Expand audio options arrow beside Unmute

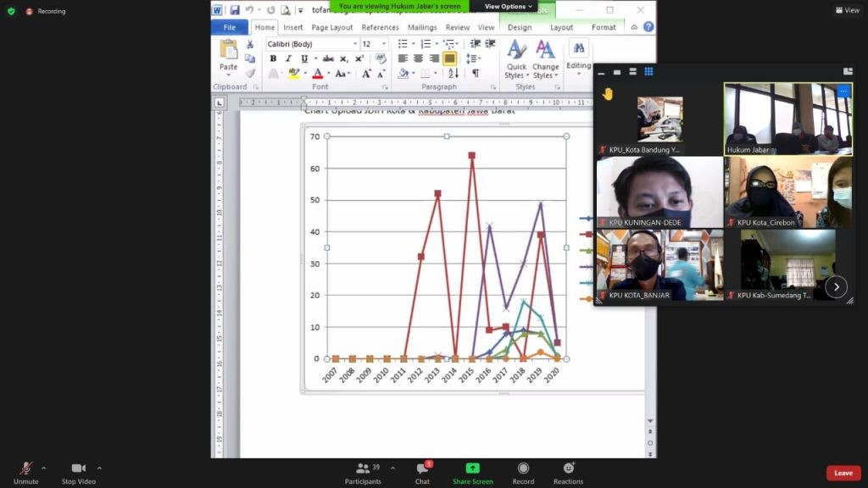point(44,468)
